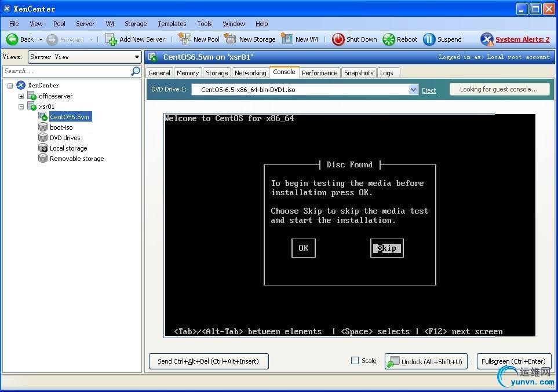
Task: Click the XenCenter title bar logo
Action: [x=7, y=9]
